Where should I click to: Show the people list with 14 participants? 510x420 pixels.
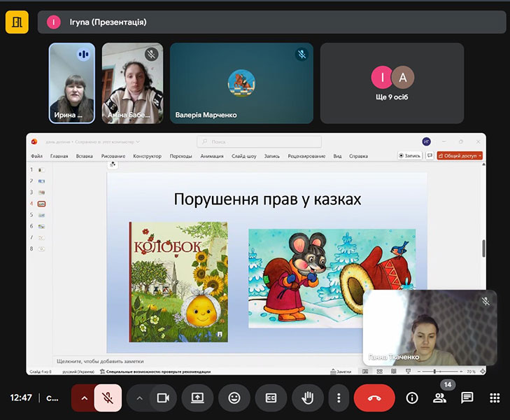click(439, 398)
